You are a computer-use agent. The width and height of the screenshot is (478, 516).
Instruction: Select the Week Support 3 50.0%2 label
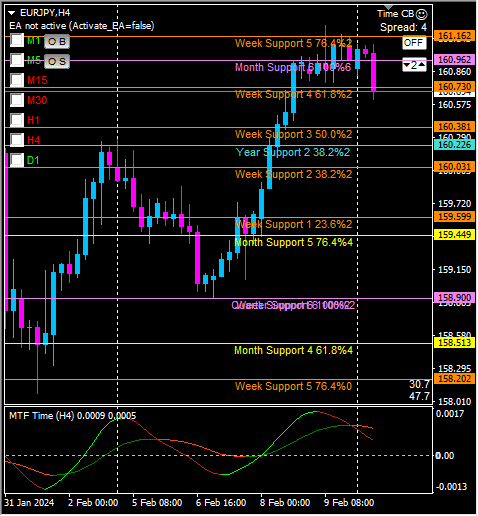pos(293,134)
